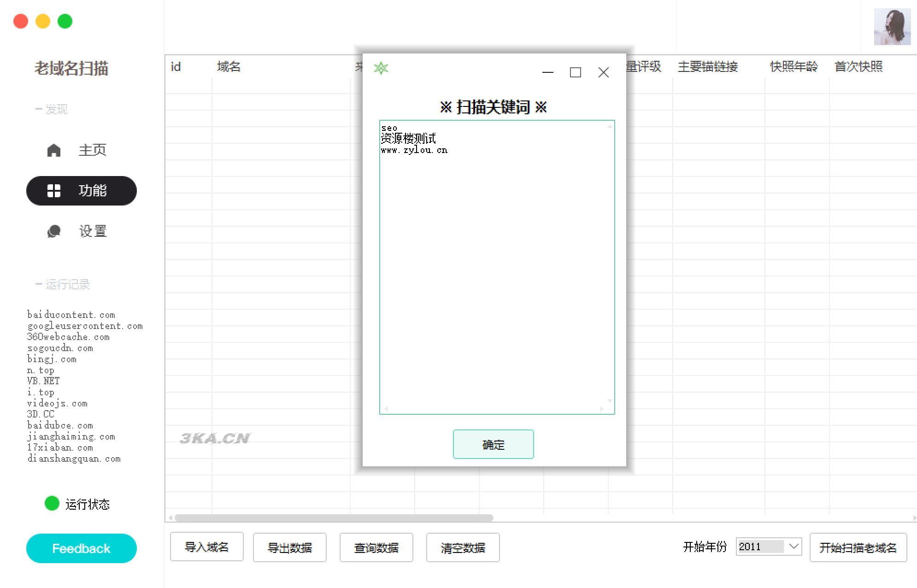Image resolution: width=917 pixels, height=588 pixels.
Task: Open 设置 in sidebar
Action: click(82, 231)
